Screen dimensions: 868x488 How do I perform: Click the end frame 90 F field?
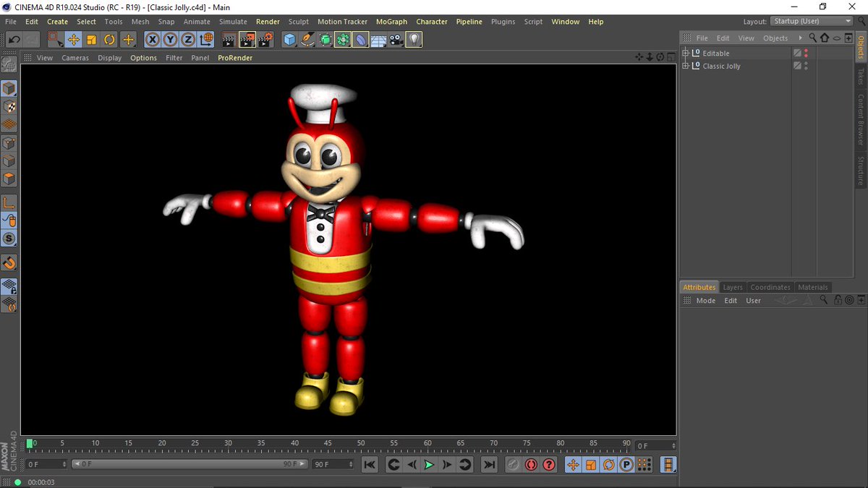[x=333, y=464]
